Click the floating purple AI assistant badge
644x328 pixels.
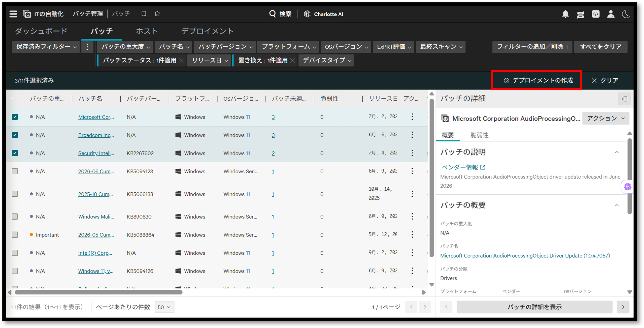[x=627, y=187]
